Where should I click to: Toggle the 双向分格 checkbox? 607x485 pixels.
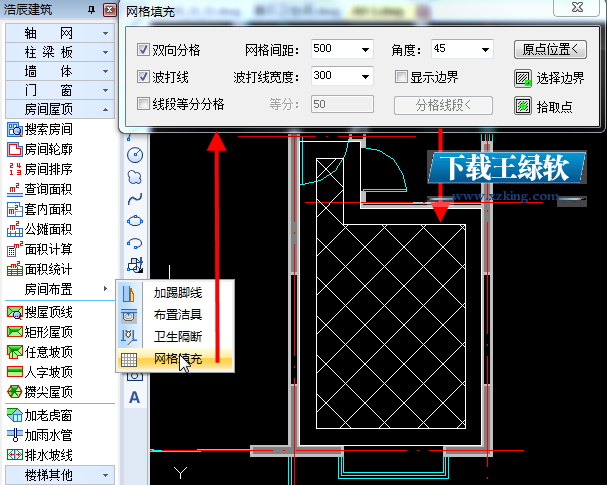click(143, 50)
